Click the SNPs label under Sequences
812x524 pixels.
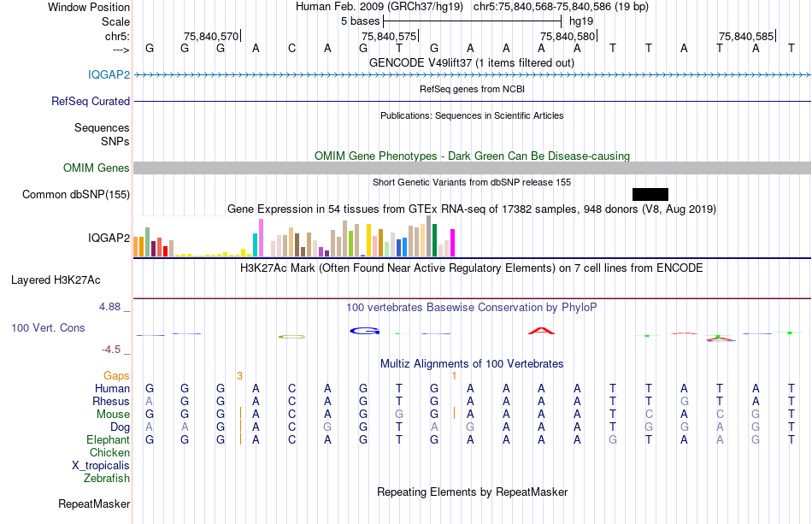[x=115, y=141]
